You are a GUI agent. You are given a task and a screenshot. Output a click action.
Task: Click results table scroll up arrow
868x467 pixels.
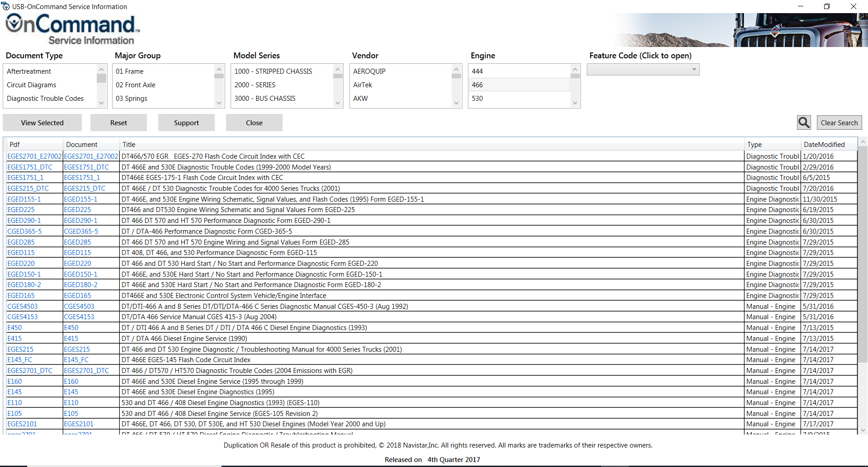click(863, 142)
